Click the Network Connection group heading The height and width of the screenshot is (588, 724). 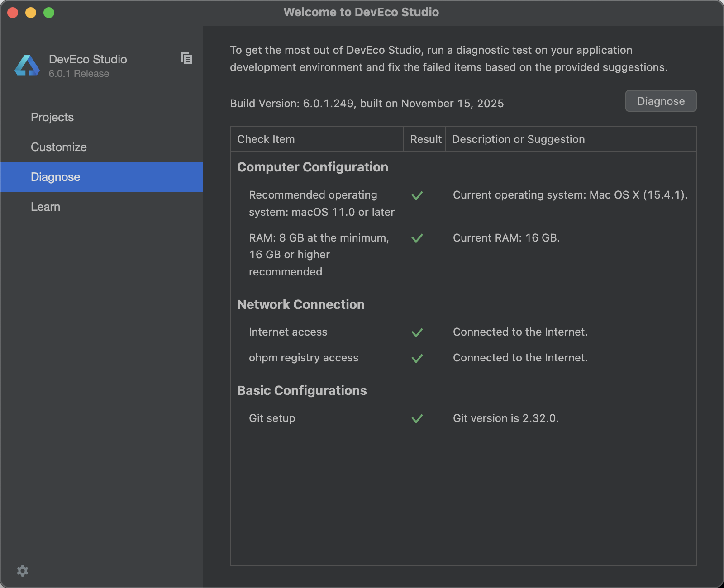(x=301, y=304)
